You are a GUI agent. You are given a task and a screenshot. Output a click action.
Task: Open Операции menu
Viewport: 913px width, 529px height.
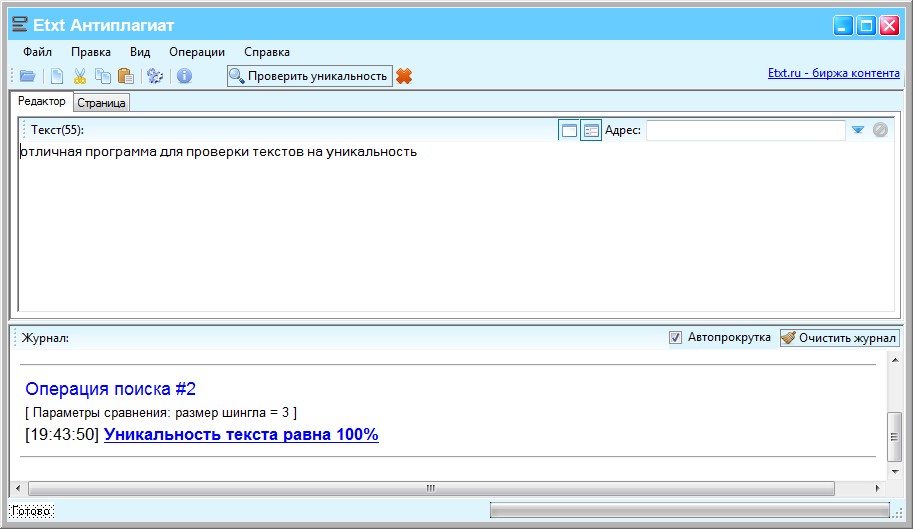tap(197, 52)
